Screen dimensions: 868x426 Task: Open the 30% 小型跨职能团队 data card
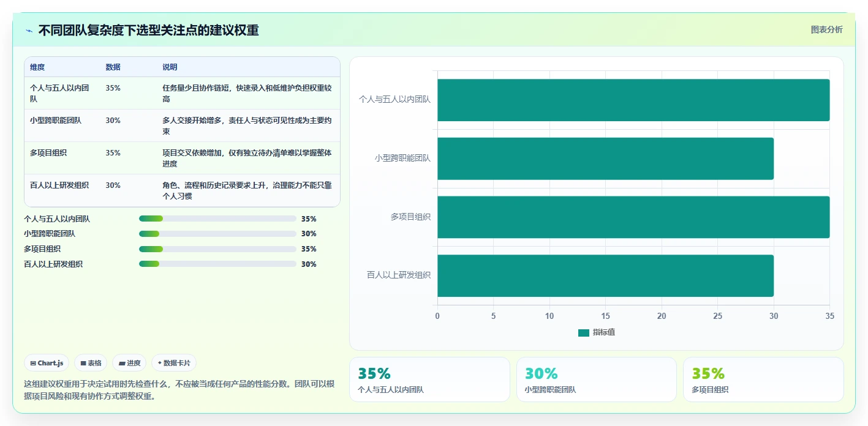coord(597,379)
